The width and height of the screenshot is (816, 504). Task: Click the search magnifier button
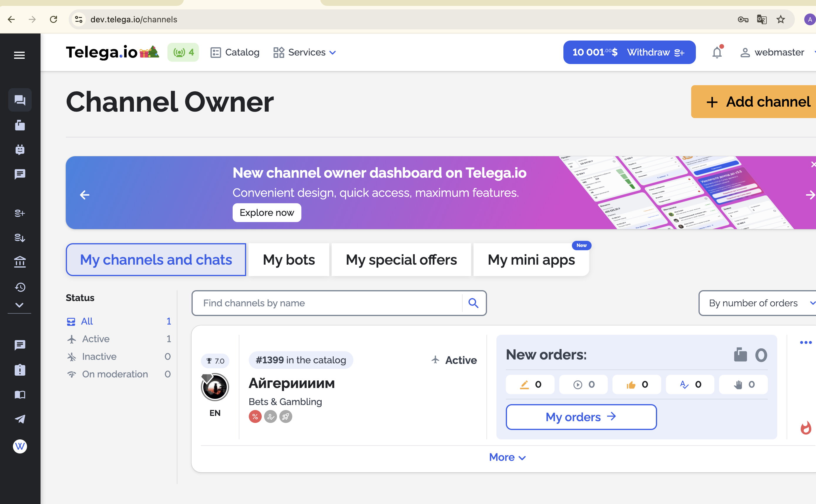474,303
